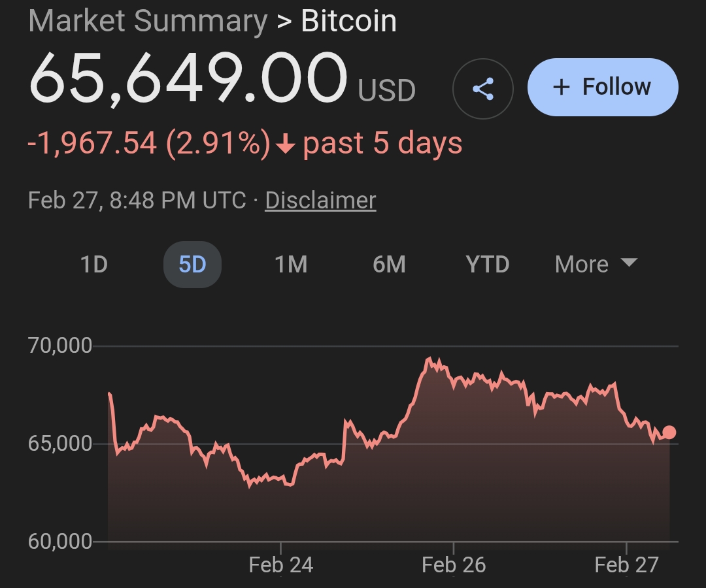The image size is (706, 588).
Task: Click the current price dot on chart
Action: pyautogui.click(x=669, y=433)
